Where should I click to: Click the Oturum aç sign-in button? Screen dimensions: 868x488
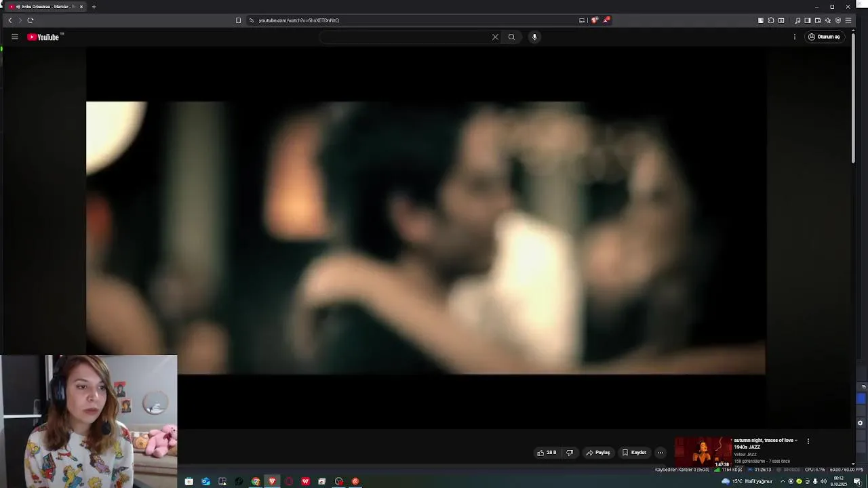tap(824, 37)
